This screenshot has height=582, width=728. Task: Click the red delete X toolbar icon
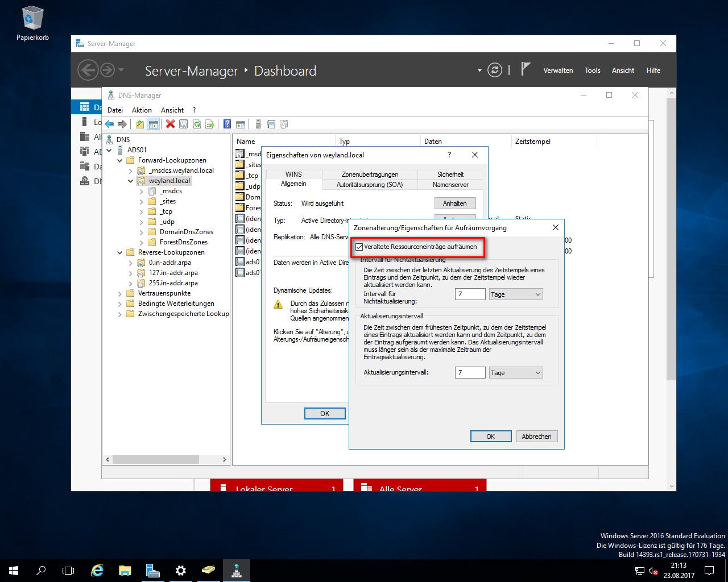tap(170, 124)
